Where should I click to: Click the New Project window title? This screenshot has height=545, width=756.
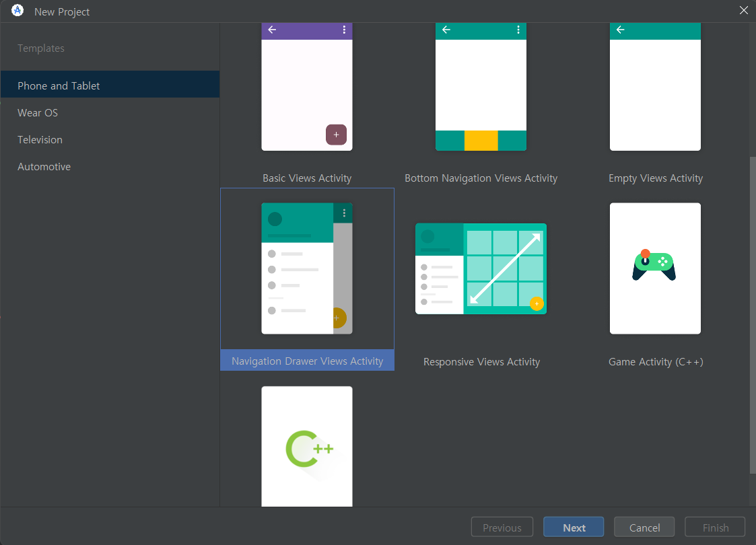click(62, 11)
